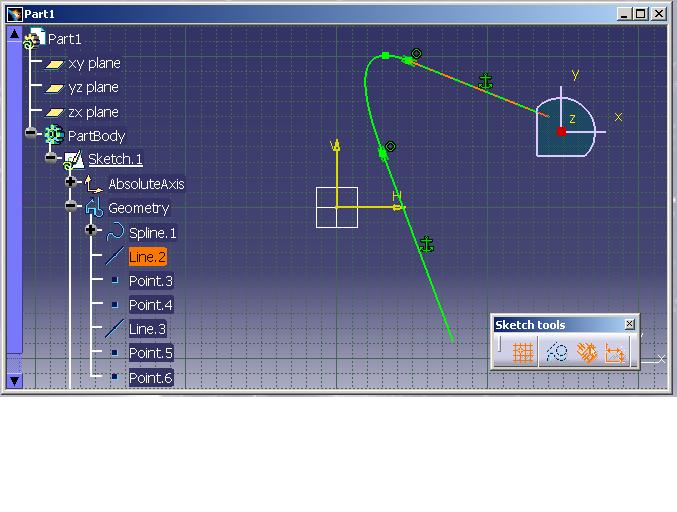Screen dimensions: 677x512
Task: Click the Part1 document icon in tree
Action: pyautogui.click(x=34, y=38)
